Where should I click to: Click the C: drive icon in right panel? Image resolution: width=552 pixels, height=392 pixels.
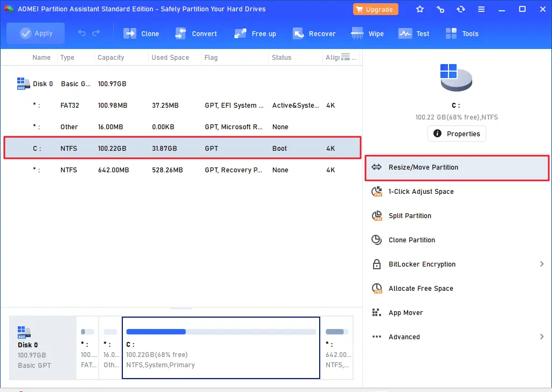click(x=456, y=78)
